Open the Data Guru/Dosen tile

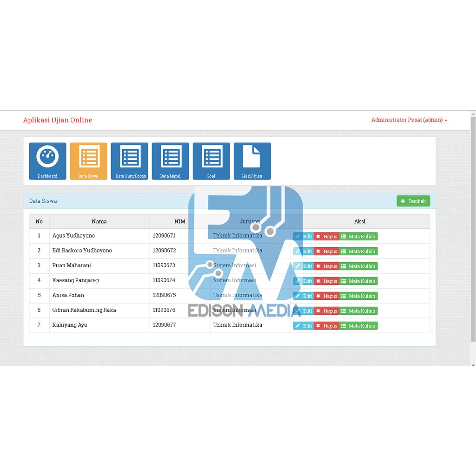click(x=129, y=161)
